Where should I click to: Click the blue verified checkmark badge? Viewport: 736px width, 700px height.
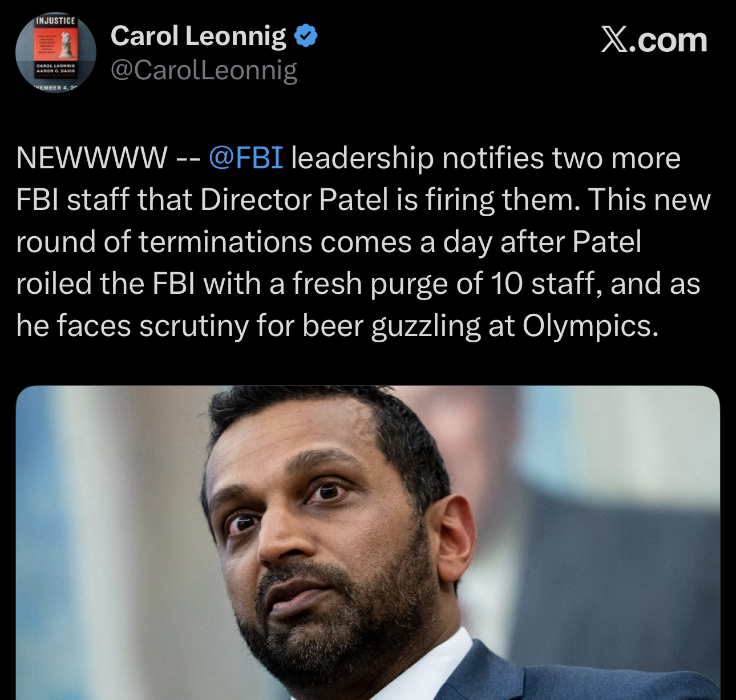coord(305,37)
